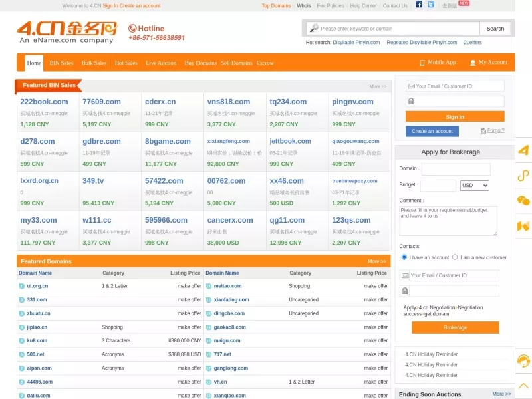The width and height of the screenshot is (532, 399).
Task: Click the icon beside dingche.com
Action: [x=209, y=313]
